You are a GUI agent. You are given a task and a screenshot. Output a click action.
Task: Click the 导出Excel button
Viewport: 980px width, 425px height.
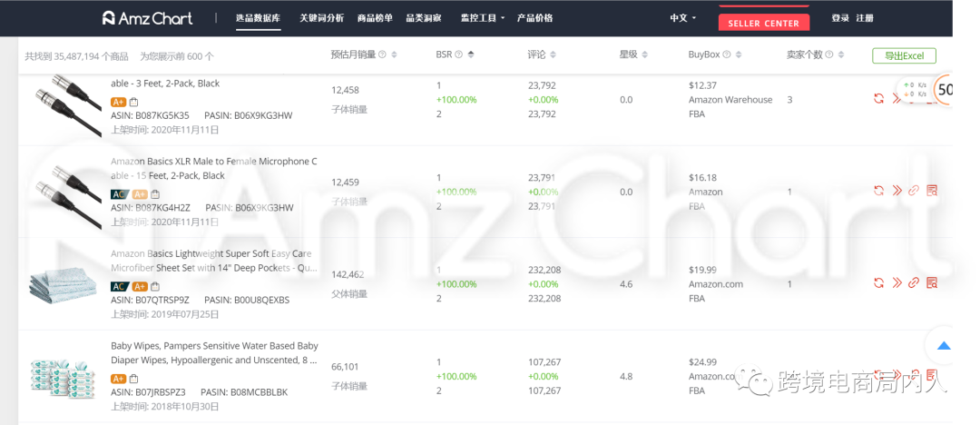click(x=904, y=55)
